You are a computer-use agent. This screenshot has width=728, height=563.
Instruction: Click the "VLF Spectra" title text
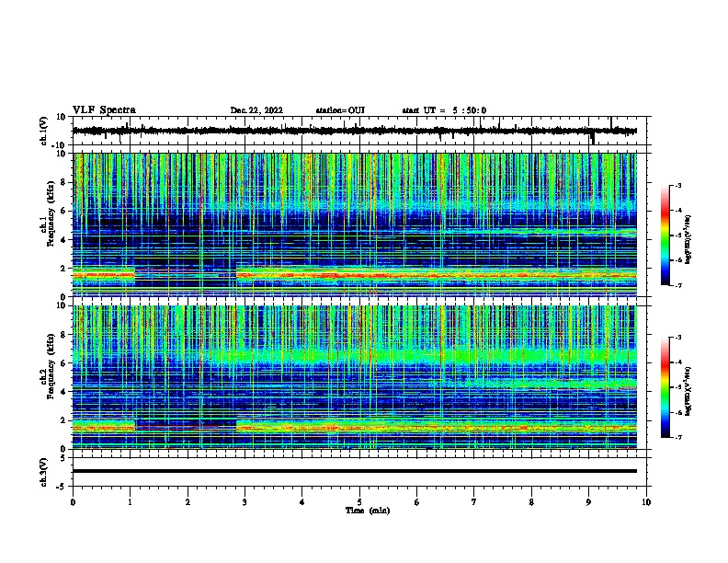[x=104, y=110]
